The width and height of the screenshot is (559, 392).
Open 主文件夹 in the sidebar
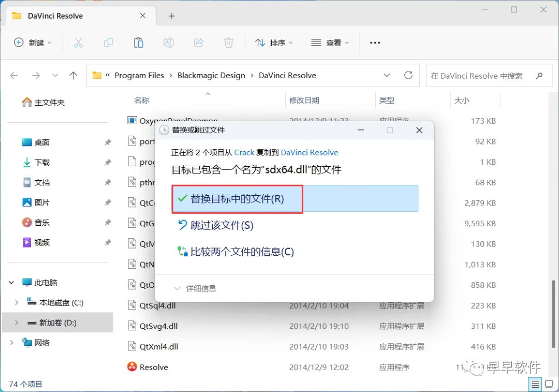tap(43, 103)
